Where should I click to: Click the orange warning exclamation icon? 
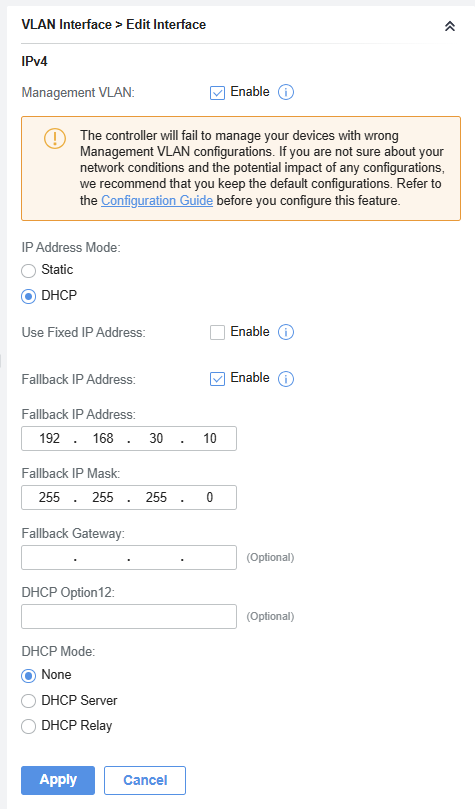[x=55, y=139]
